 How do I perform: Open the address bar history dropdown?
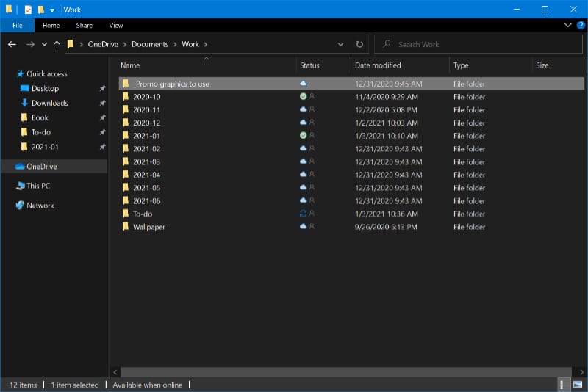tap(341, 44)
